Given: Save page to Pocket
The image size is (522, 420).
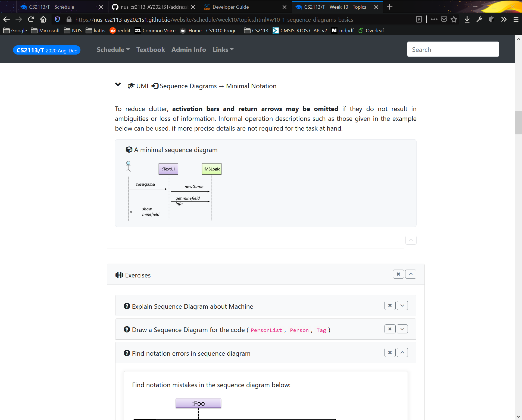Looking at the screenshot, I should tap(444, 20).
